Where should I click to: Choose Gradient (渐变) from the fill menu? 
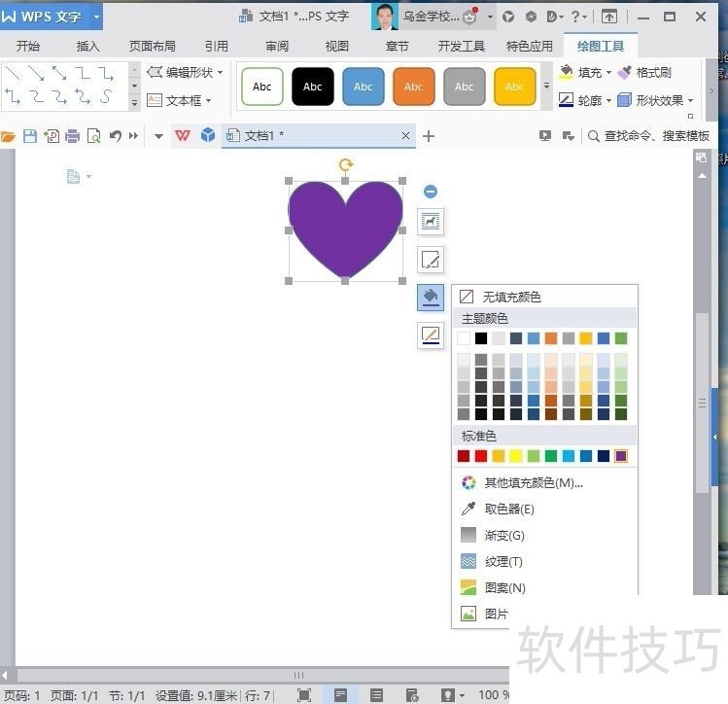pyautogui.click(x=503, y=535)
